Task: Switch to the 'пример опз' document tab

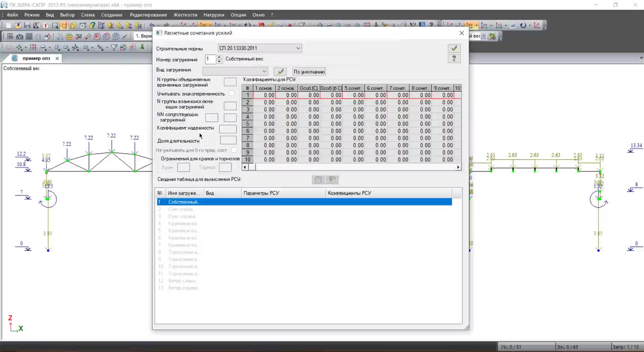Action: point(36,58)
